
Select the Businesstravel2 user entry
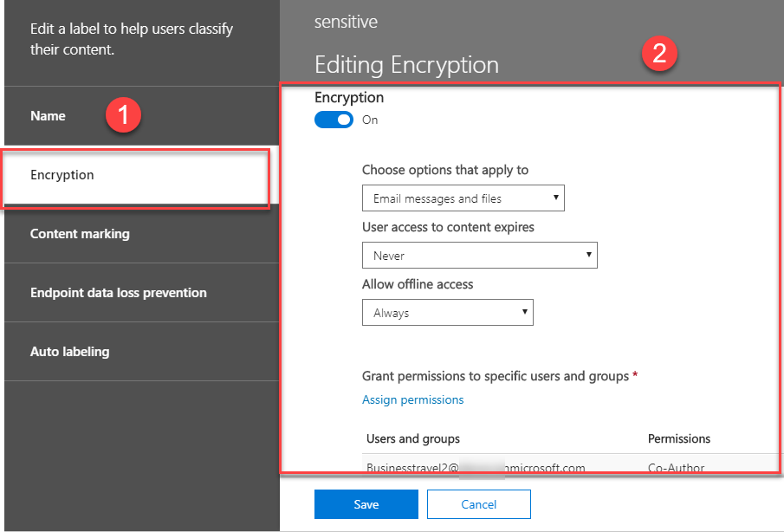[x=476, y=468]
